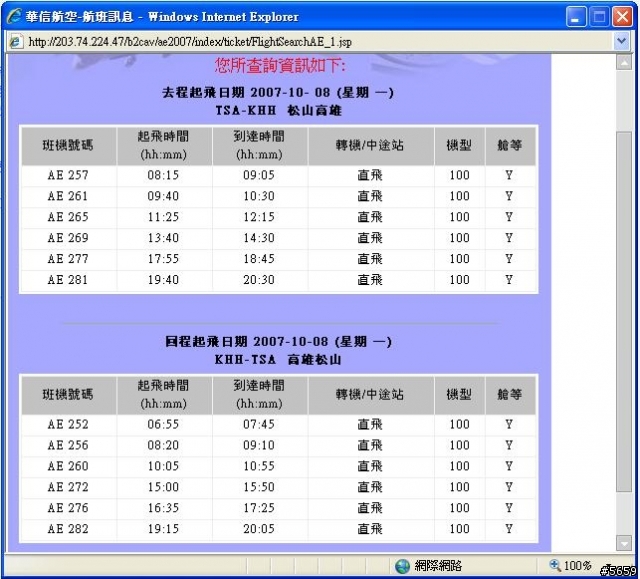Click departure time 15:00
This screenshot has width=640, height=579.
[x=163, y=487]
